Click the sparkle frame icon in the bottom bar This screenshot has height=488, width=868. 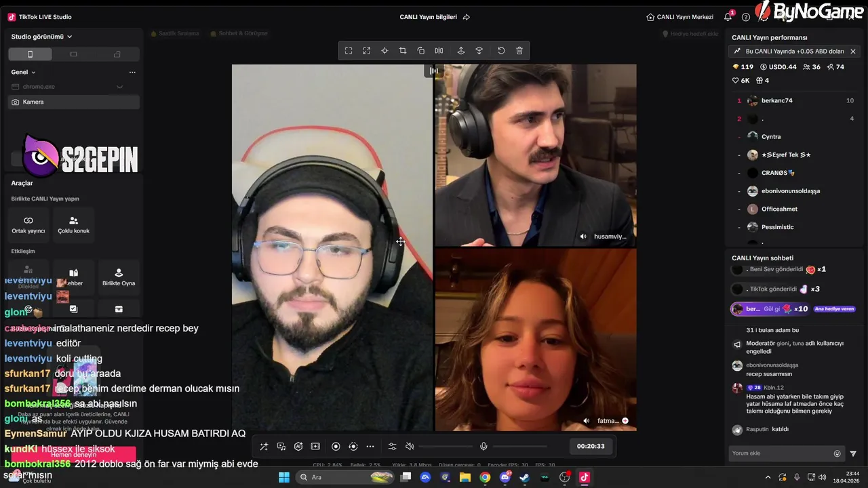tap(315, 446)
